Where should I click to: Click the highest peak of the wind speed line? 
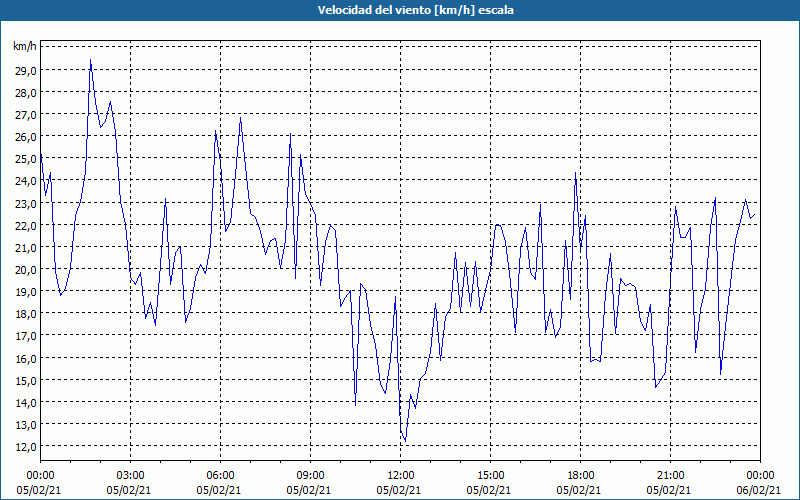(90, 60)
